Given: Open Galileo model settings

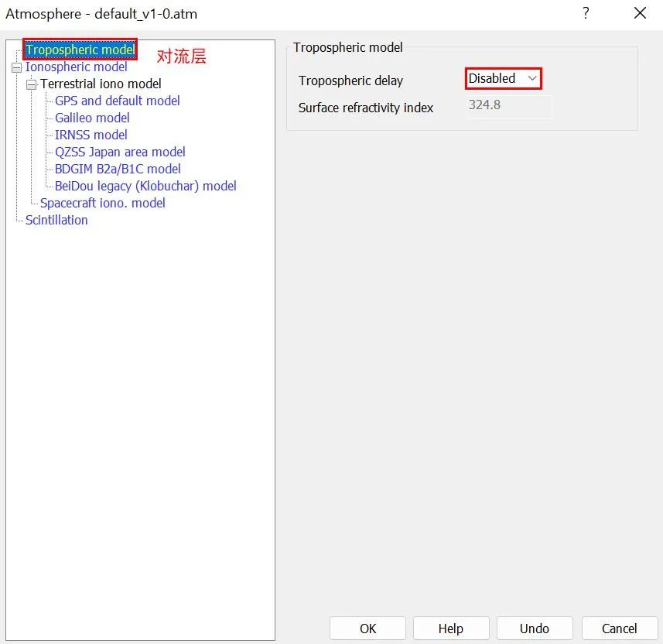Looking at the screenshot, I should pyautogui.click(x=92, y=118).
